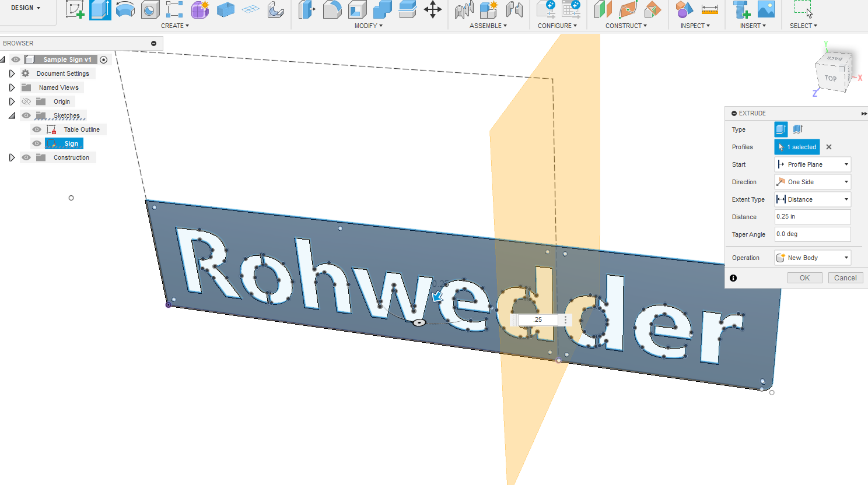
Task: Click the Insert bolt component icon
Action: (741, 9)
